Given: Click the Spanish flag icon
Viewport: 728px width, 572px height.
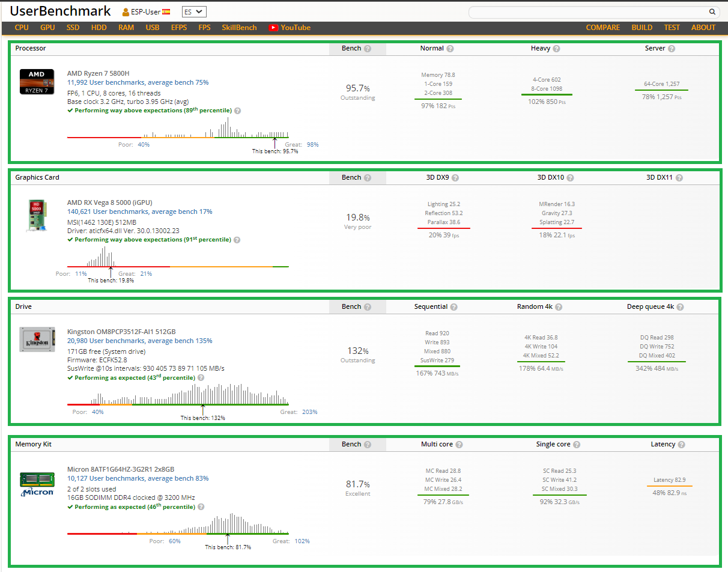Looking at the screenshot, I should (x=166, y=11).
